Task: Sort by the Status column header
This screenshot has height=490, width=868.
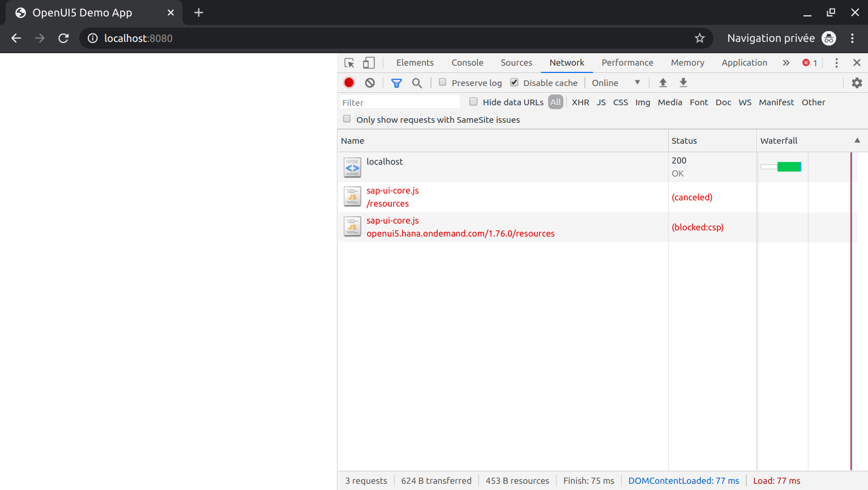Action: click(712, 140)
